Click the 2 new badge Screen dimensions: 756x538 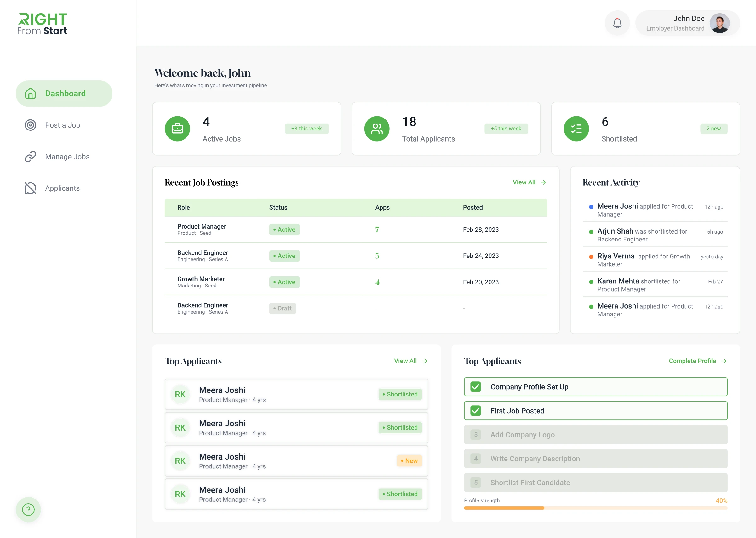(713, 129)
